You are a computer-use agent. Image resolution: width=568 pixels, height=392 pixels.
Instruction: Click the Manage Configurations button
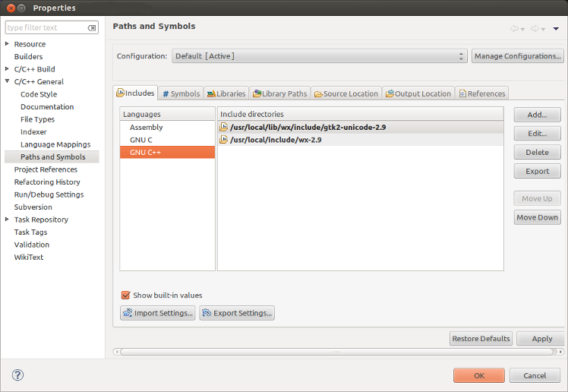(x=517, y=56)
